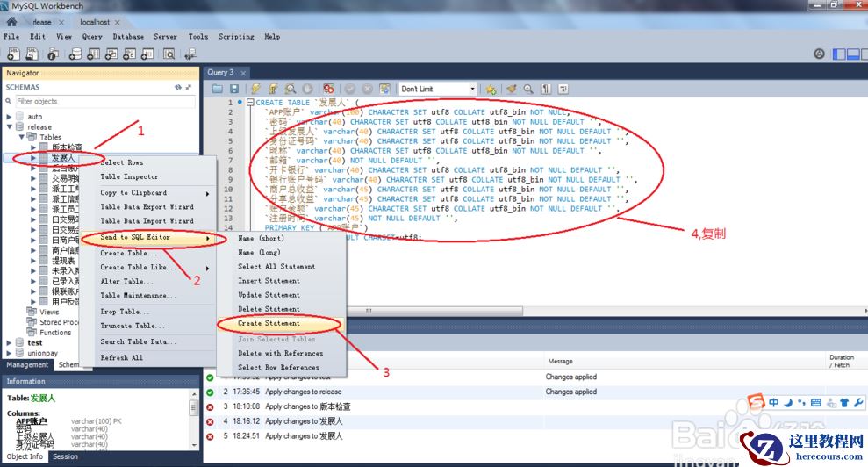Expand the unionpay schema node
This screenshot has height=467, width=868.
click(10, 353)
